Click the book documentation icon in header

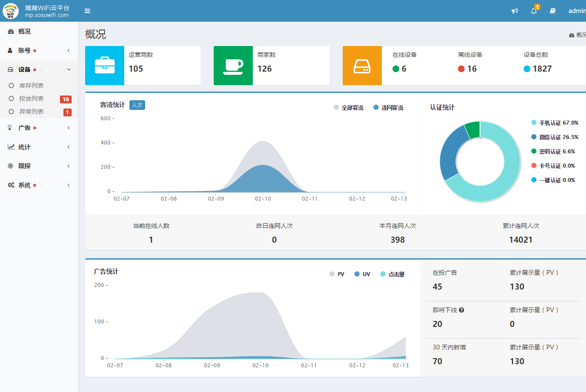553,11
